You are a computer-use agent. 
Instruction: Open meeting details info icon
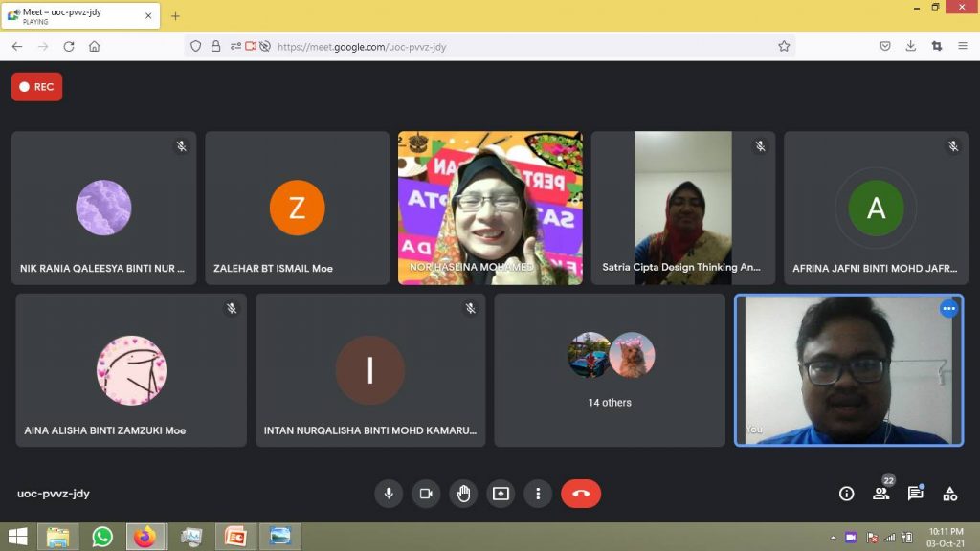[846, 494]
